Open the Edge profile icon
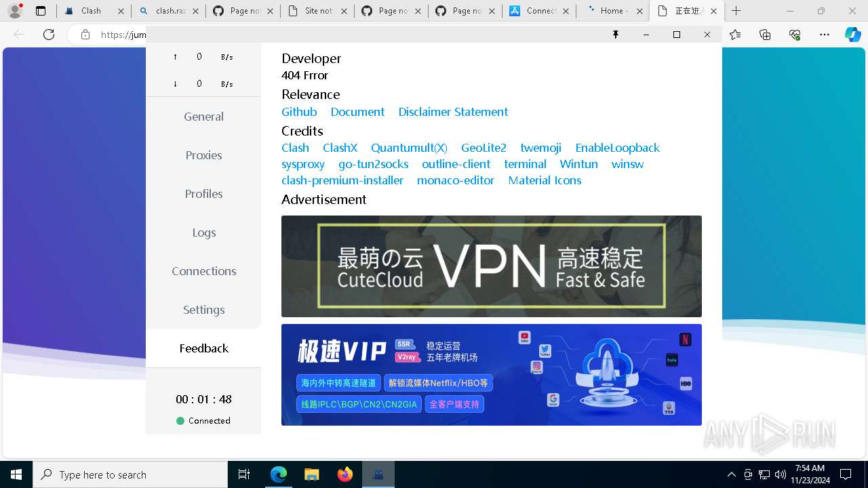Viewport: 868px width, 488px height. tap(15, 11)
